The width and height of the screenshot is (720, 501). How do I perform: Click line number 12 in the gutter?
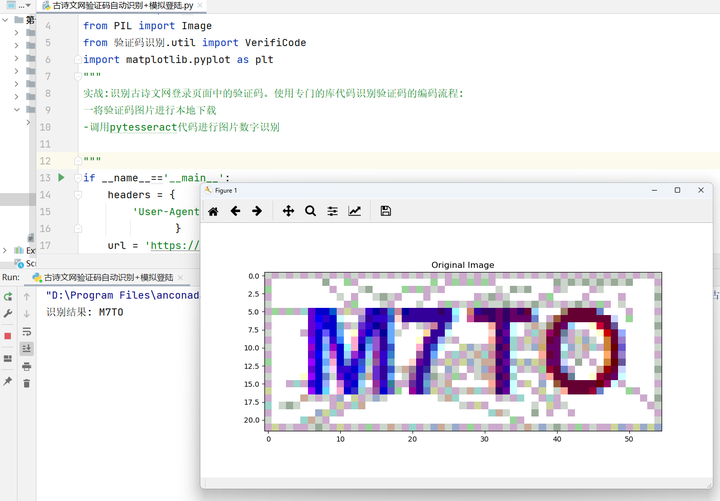[45, 161]
